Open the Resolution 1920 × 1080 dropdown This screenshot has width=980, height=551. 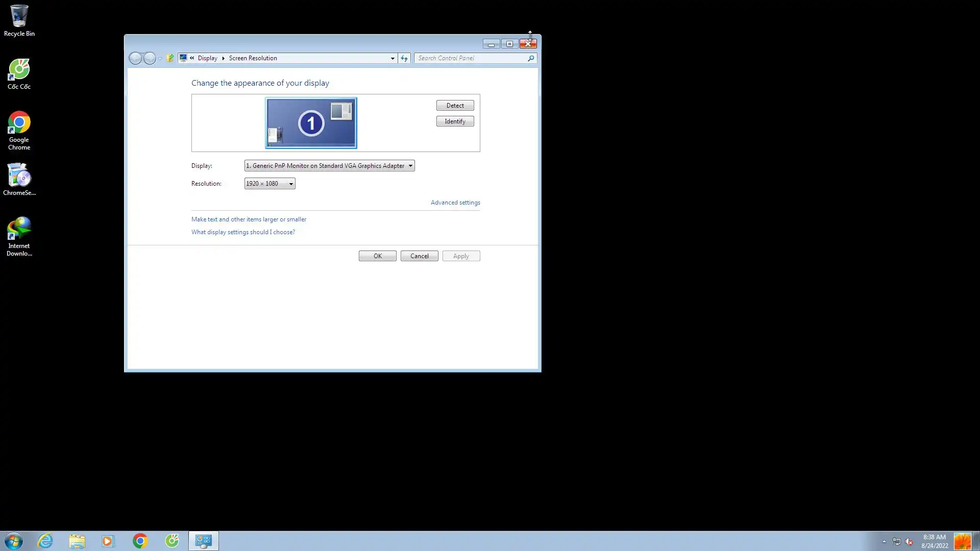(269, 184)
